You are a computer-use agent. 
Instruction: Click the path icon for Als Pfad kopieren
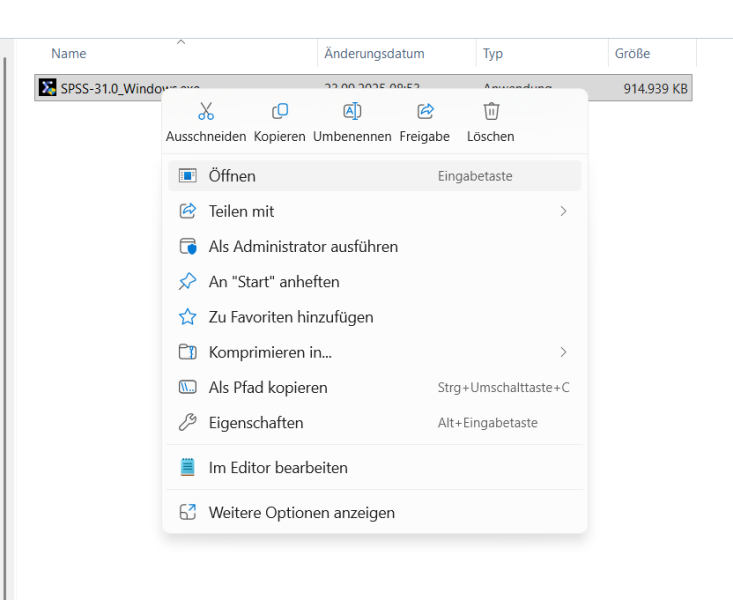(187, 387)
